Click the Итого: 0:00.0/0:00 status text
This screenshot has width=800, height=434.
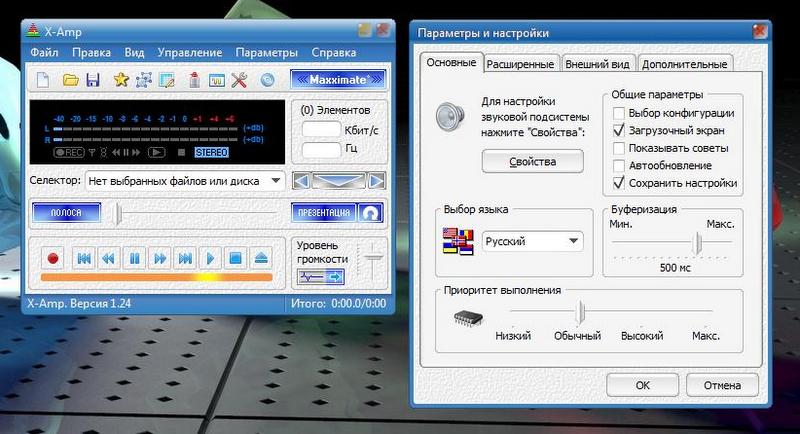338,303
